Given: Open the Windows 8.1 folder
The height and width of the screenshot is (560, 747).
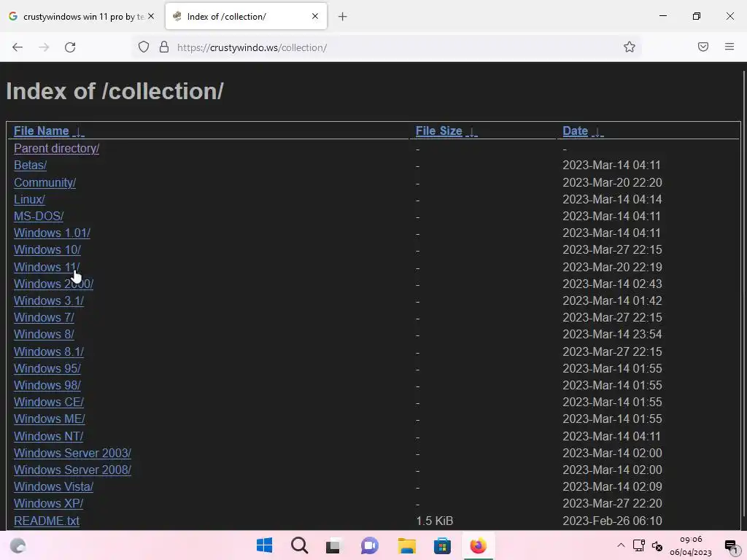Looking at the screenshot, I should [x=49, y=352].
